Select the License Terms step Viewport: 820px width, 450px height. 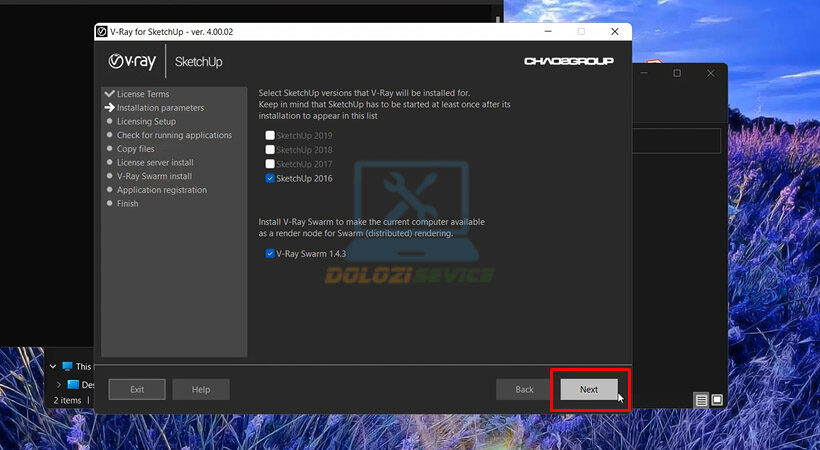click(142, 94)
